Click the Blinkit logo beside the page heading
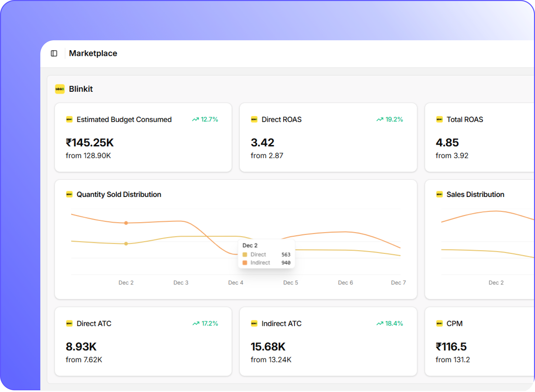 (x=60, y=89)
